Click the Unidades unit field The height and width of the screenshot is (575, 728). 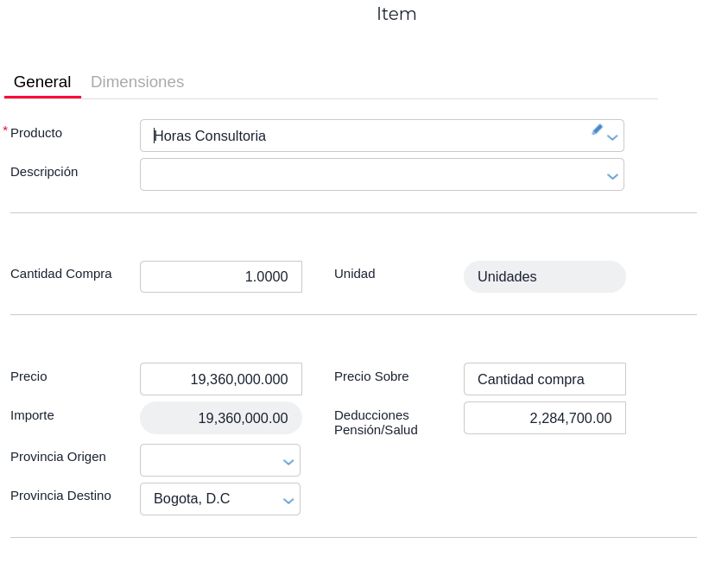[544, 277]
